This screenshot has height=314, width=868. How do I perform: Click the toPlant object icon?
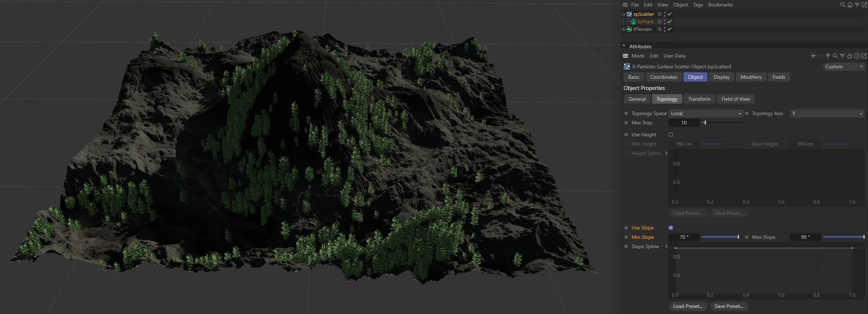(633, 22)
